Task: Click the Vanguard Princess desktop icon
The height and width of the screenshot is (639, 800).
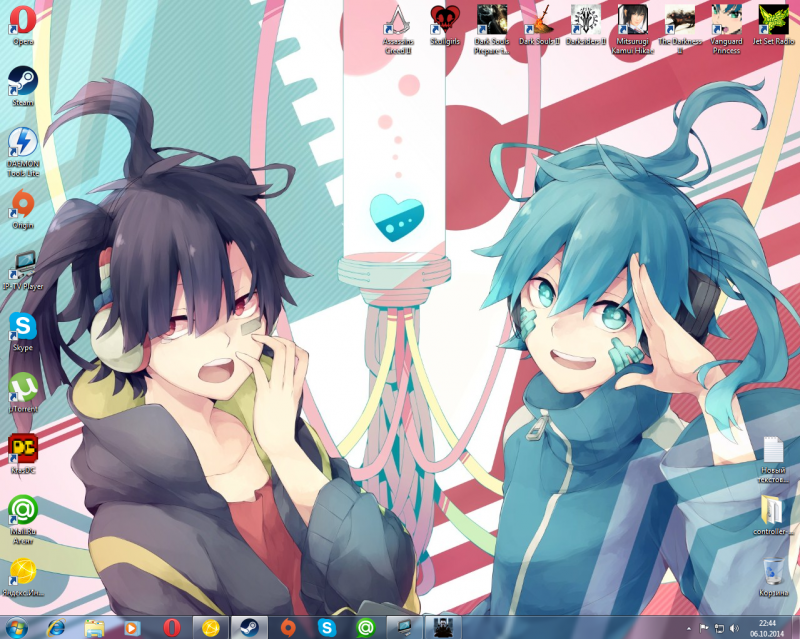Action: tap(727, 30)
